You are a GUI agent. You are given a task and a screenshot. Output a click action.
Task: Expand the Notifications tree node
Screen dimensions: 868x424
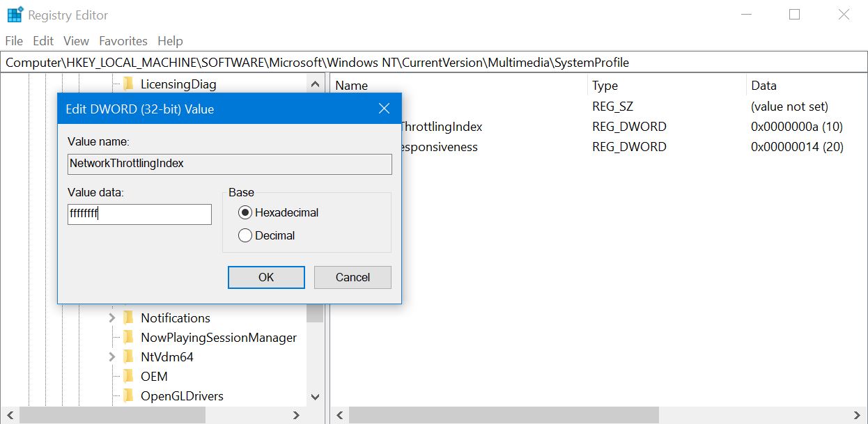111,318
